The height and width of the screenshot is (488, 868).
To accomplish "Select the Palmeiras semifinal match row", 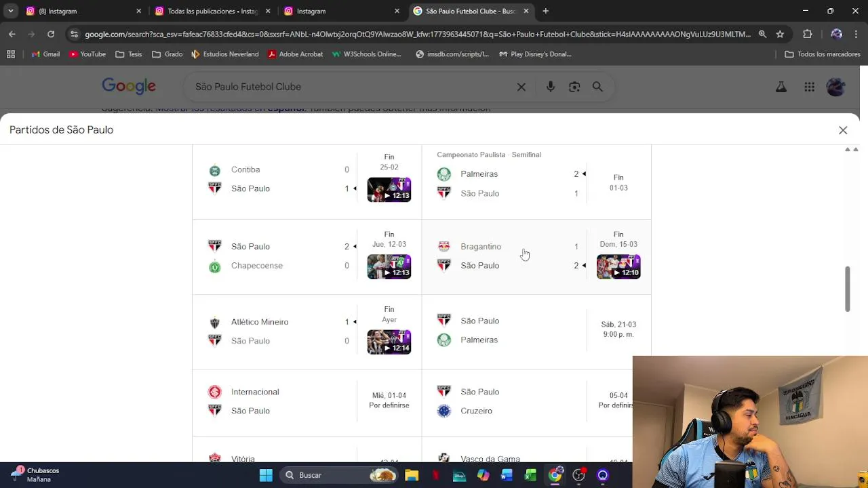I will pos(536,182).
